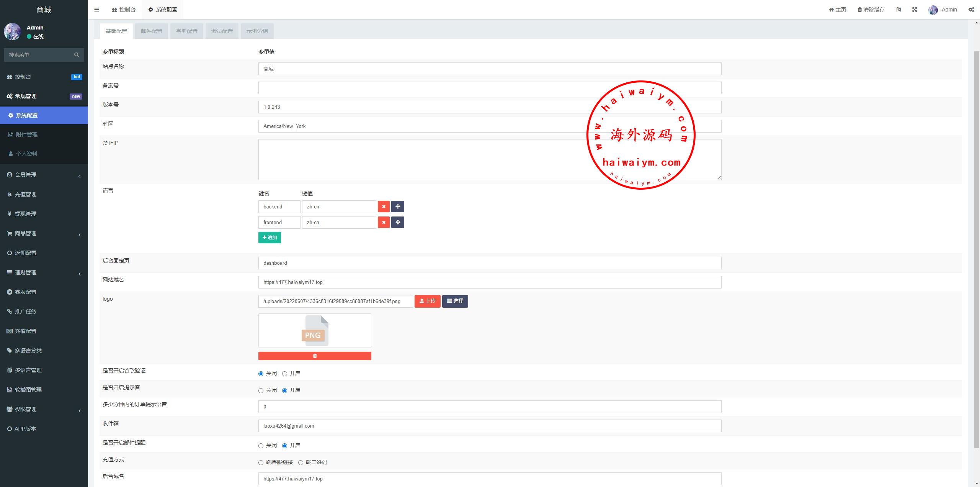The image size is (980, 487).
Task: Click the 站点名称 input field
Action: pyautogui.click(x=490, y=69)
